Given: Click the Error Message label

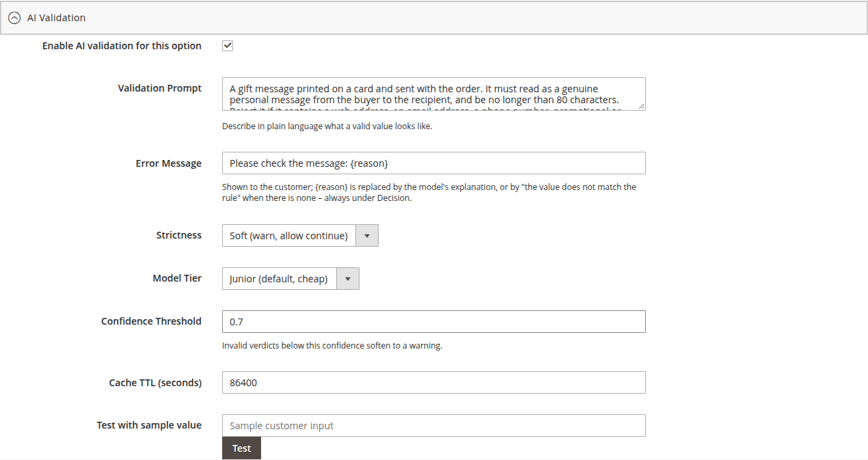Looking at the screenshot, I should (x=168, y=163).
